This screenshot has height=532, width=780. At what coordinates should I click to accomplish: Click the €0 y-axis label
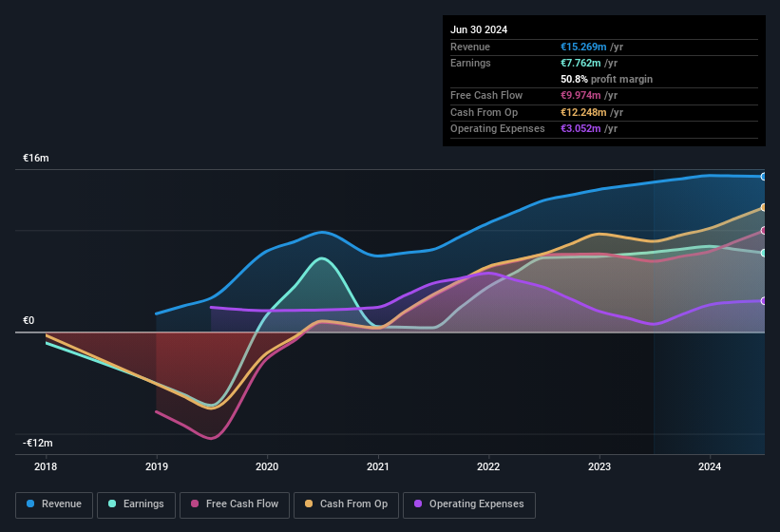(x=29, y=321)
